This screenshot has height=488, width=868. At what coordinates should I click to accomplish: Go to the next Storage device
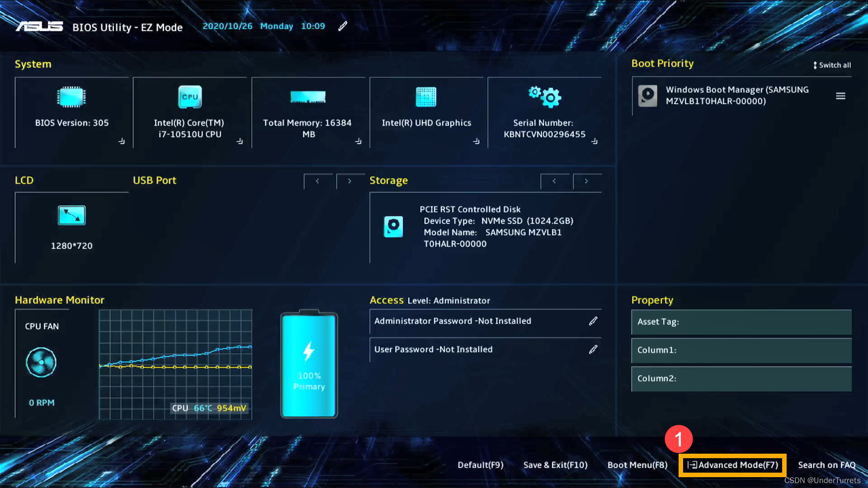tap(587, 181)
